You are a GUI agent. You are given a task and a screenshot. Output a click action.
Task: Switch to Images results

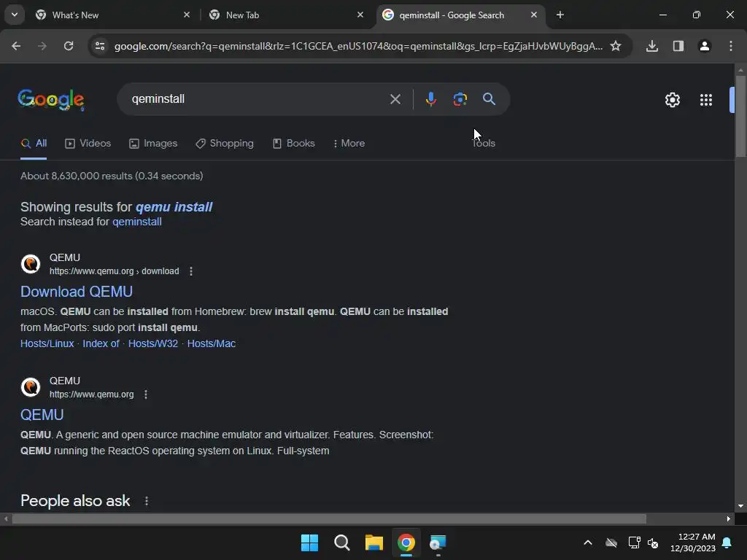[x=153, y=144]
